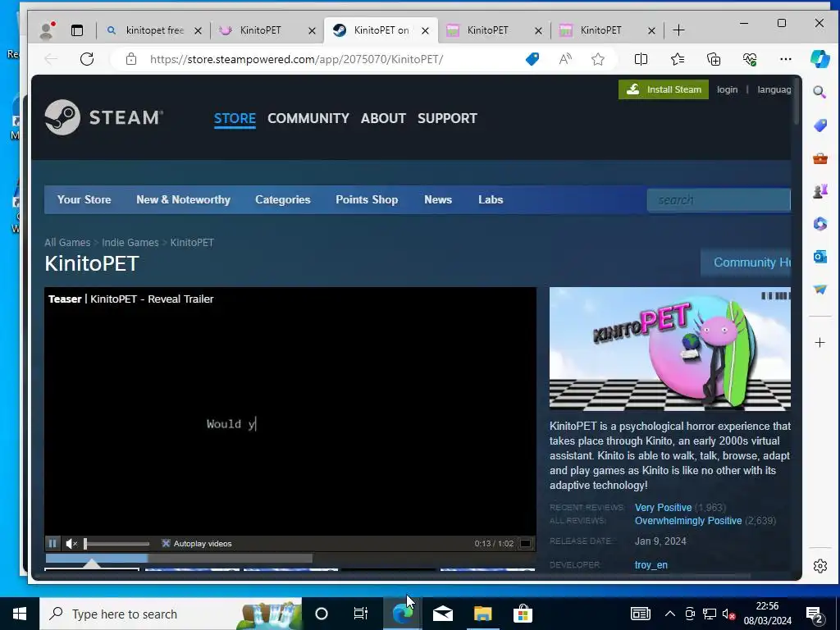This screenshot has width=840, height=630.
Task: Open the Very Positive recent reviews
Action: point(663,507)
